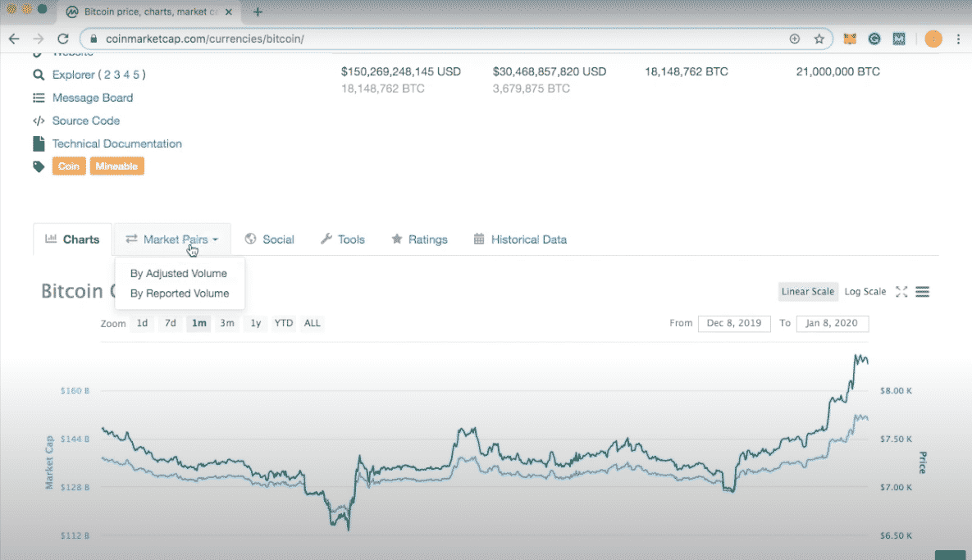Click the Source Code brackets icon
Image resolution: width=972 pixels, height=560 pixels.
(x=39, y=121)
